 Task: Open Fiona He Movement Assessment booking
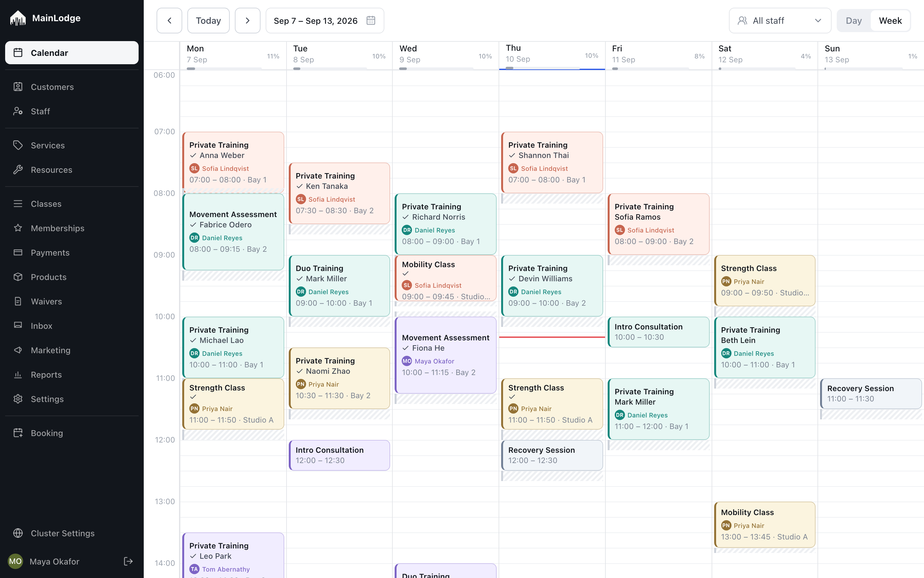coord(446,355)
